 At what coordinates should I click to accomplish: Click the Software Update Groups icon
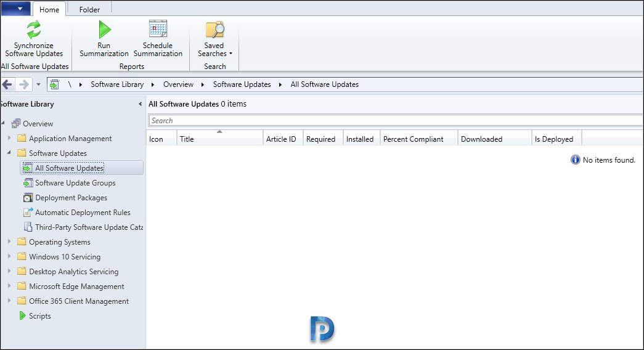28,183
